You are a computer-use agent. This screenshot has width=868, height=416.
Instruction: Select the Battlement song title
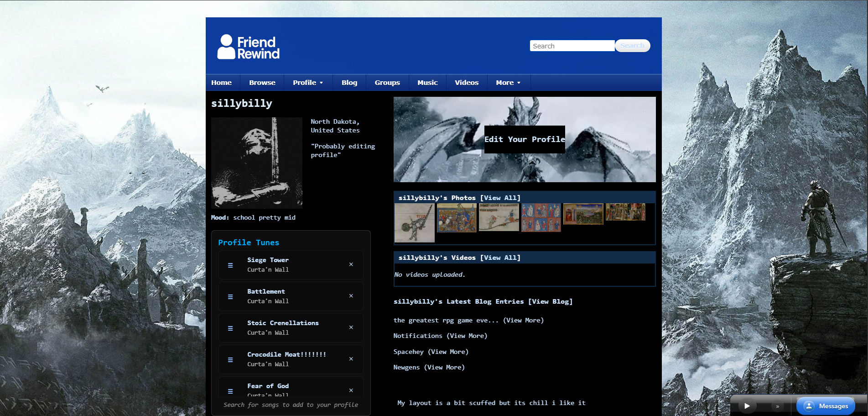click(x=266, y=291)
